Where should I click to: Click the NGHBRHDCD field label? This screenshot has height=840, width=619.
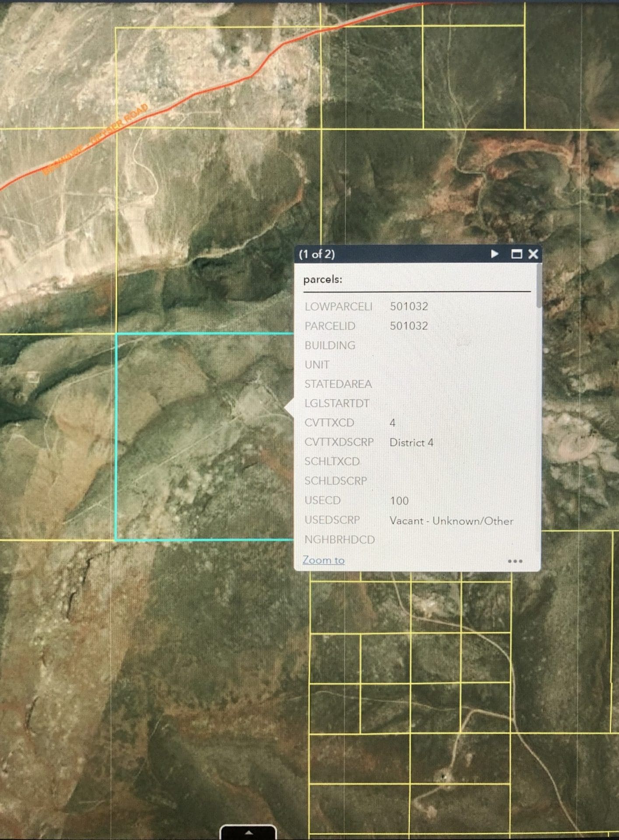pos(339,539)
